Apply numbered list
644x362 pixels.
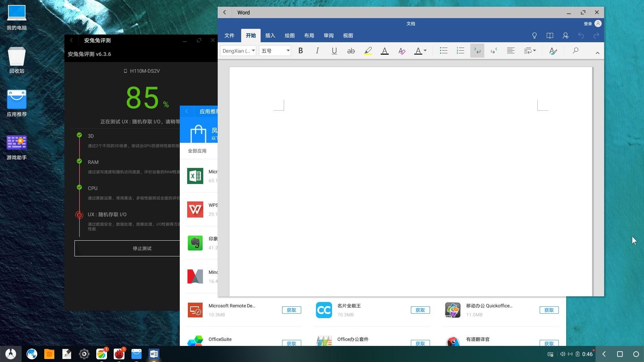460,51
